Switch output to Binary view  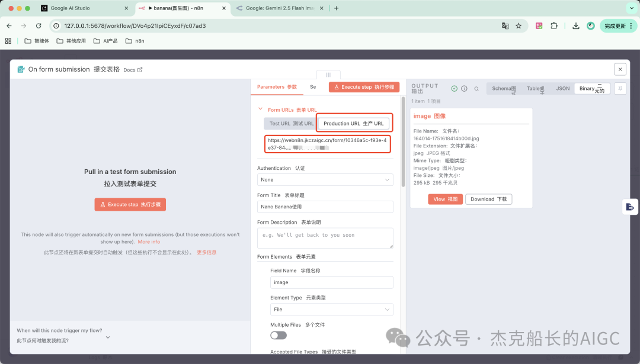tap(592, 88)
